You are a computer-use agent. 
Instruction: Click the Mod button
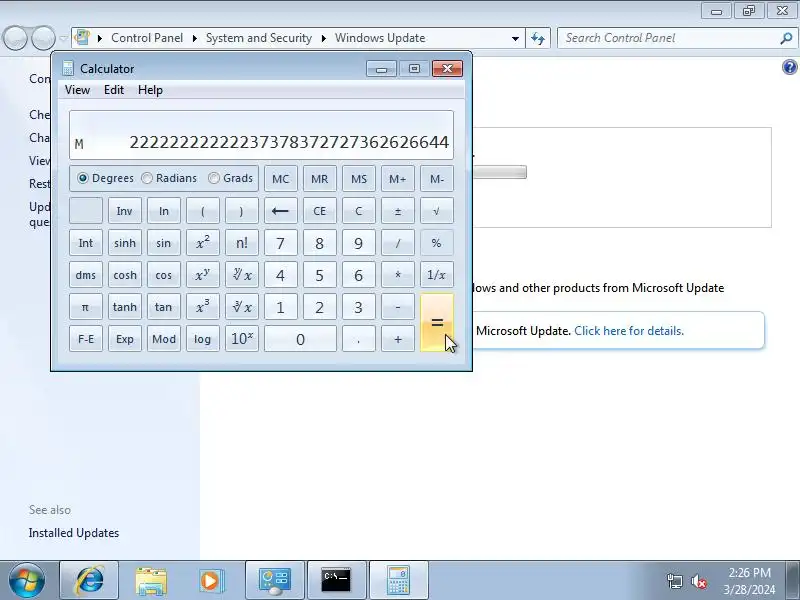click(x=164, y=339)
